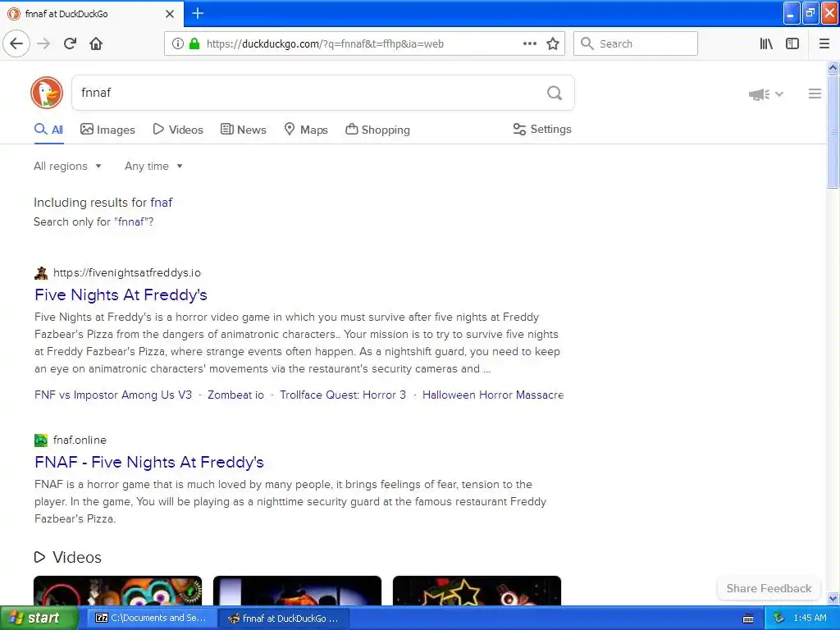Click the https://fivenightsatfreddys.io URL text
This screenshot has width=840, height=630.
point(127,272)
